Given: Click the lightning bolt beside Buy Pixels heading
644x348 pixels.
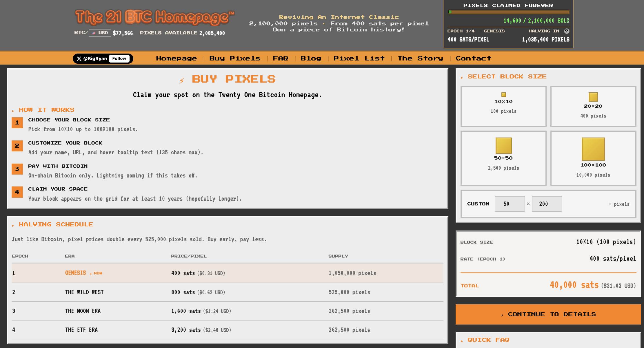Looking at the screenshot, I should pos(181,80).
